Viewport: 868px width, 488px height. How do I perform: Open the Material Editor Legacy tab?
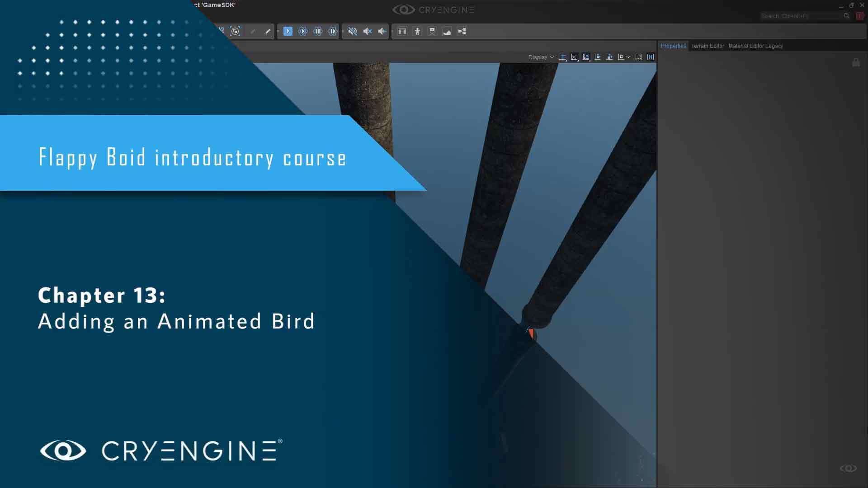[x=755, y=46]
